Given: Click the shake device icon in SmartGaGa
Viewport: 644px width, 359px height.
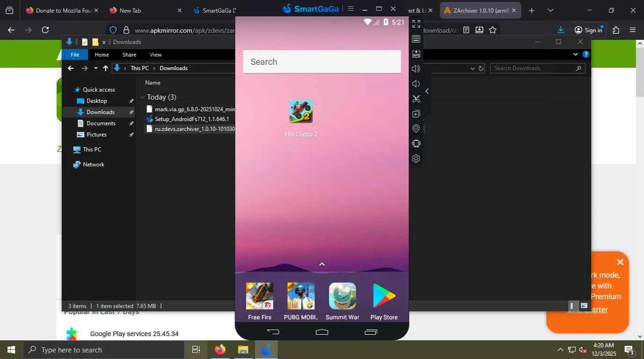Looking at the screenshot, I should (x=416, y=144).
